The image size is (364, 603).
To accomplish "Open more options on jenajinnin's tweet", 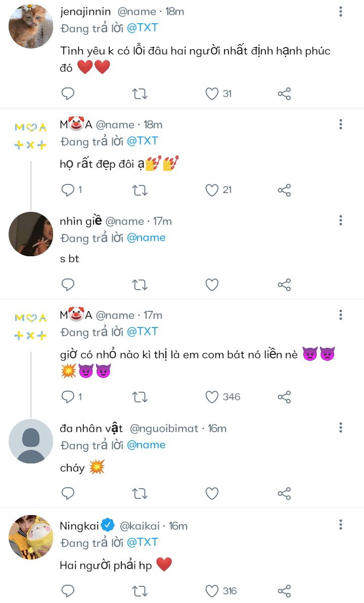I will click(x=341, y=12).
